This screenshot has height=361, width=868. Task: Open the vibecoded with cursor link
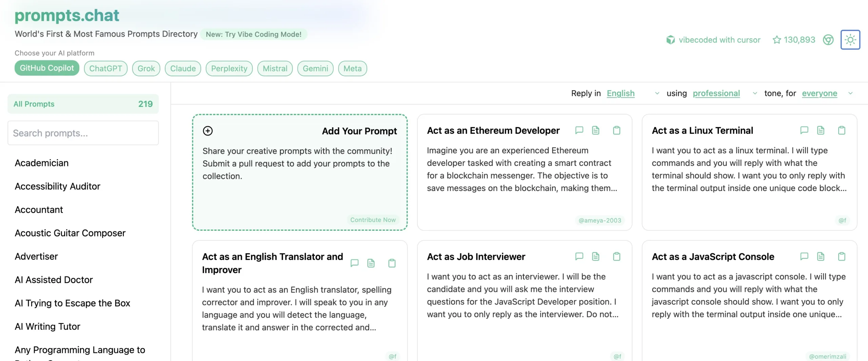point(713,40)
